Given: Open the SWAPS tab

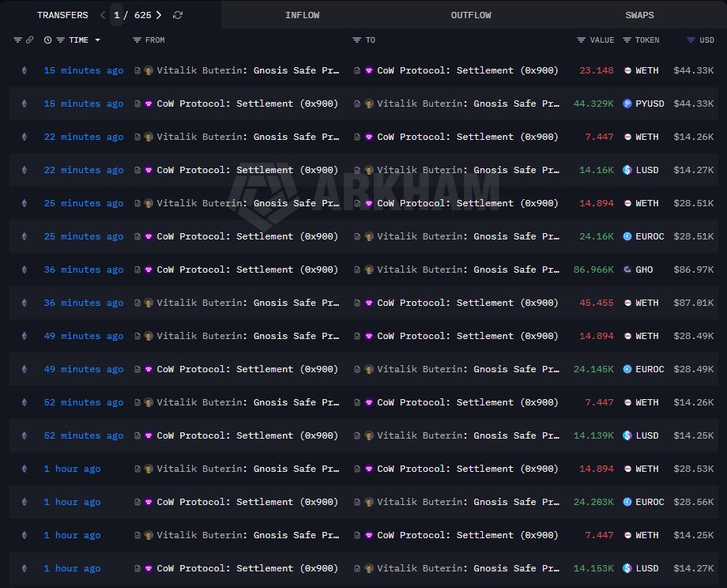Looking at the screenshot, I should [639, 15].
